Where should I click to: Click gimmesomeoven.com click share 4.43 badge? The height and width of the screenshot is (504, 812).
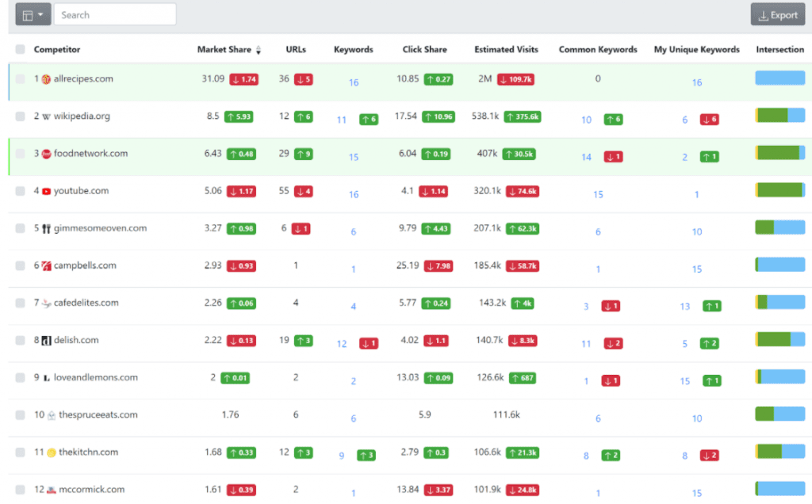[x=436, y=228]
